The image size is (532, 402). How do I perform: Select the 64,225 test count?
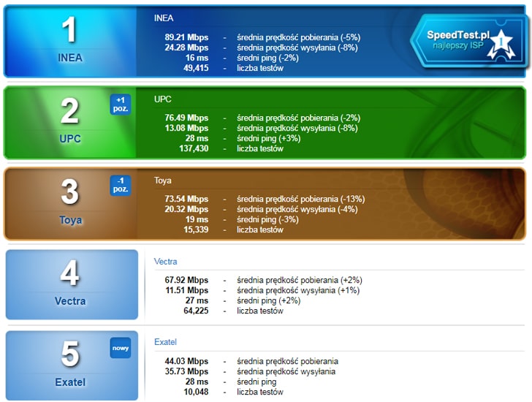tap(196, 311)
